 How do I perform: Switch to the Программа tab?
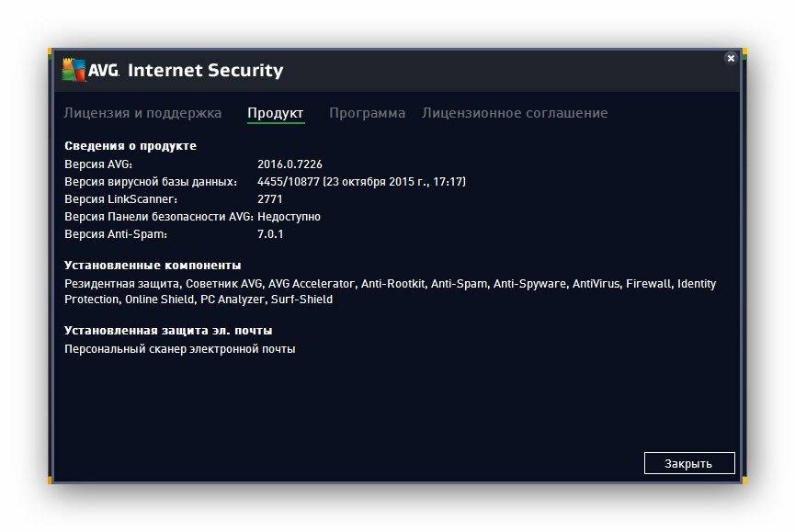point(367,112)
